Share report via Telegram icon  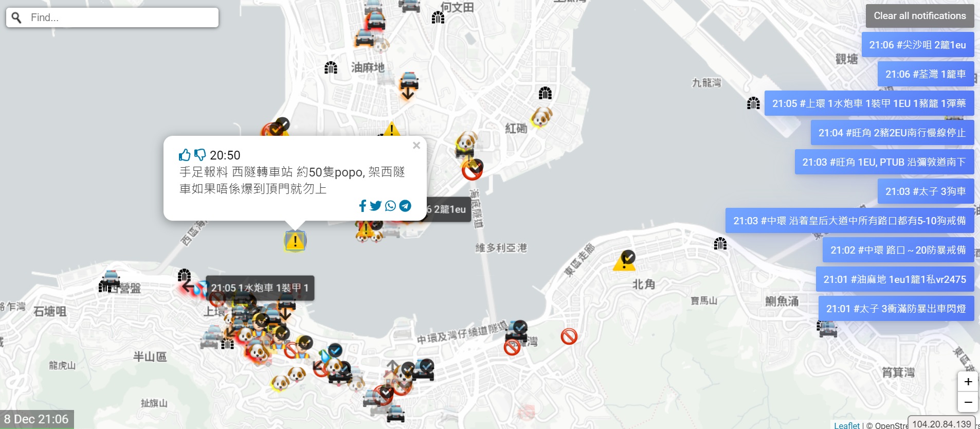(405, 206)
